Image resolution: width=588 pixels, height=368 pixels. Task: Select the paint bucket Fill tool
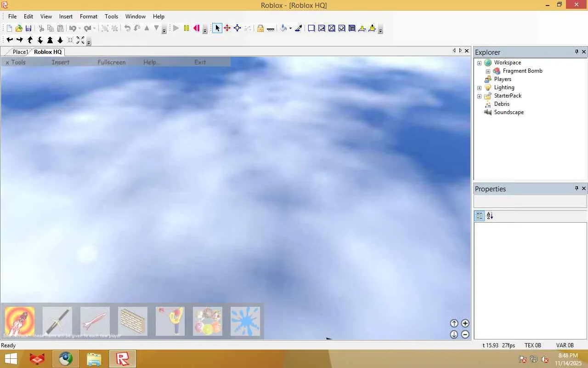pos(283,29)
